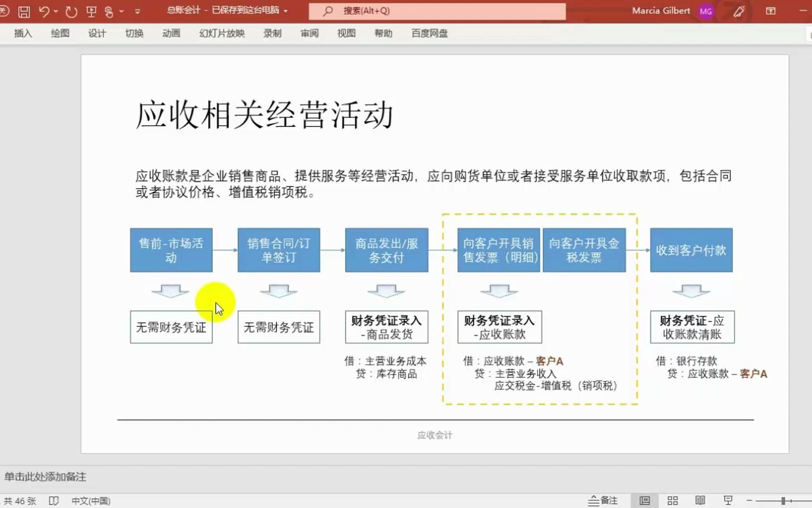
Task: Open touch/mouse mode dropdown arrow
Action: (x=122, y=11)
